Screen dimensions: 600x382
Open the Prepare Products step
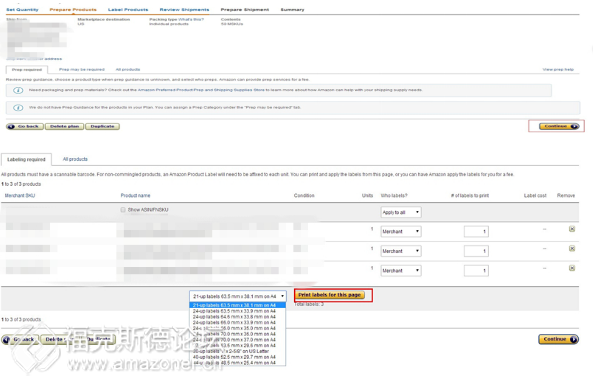pyautogui.click(x=73, y=10)
